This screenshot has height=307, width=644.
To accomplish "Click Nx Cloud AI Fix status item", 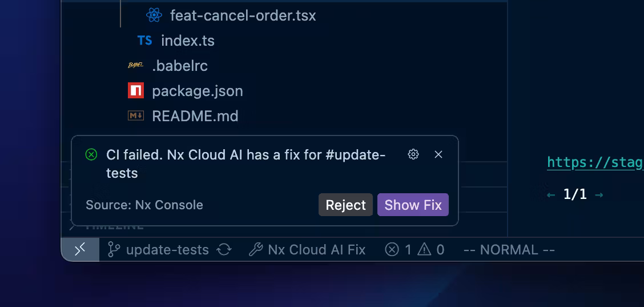I will pyautogui.click(x=308, y=250).
